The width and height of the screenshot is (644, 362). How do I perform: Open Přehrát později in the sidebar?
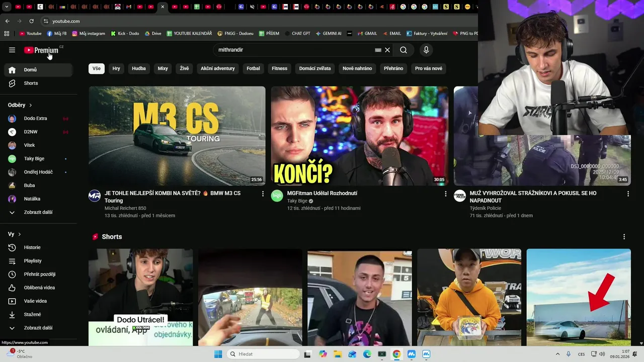point(38,275)
